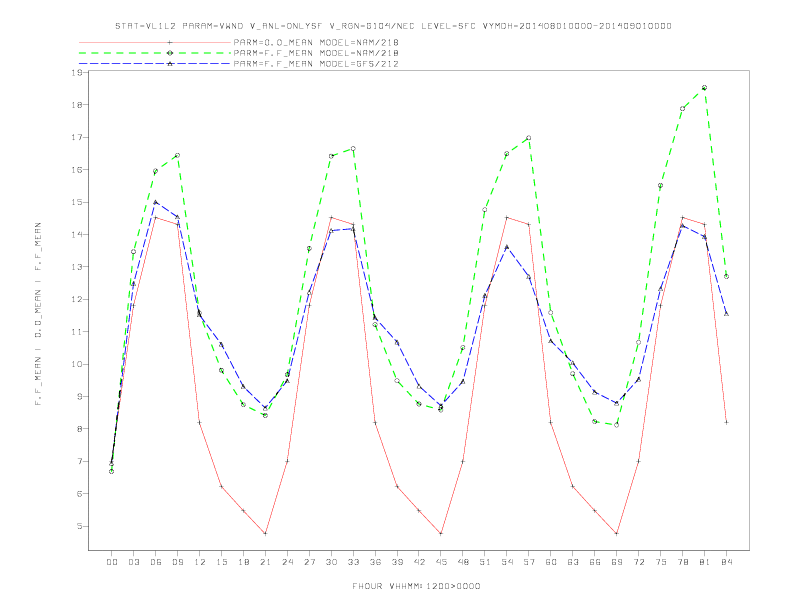
Task: Click y-axis tick label 19
Action: coord(77,73)
